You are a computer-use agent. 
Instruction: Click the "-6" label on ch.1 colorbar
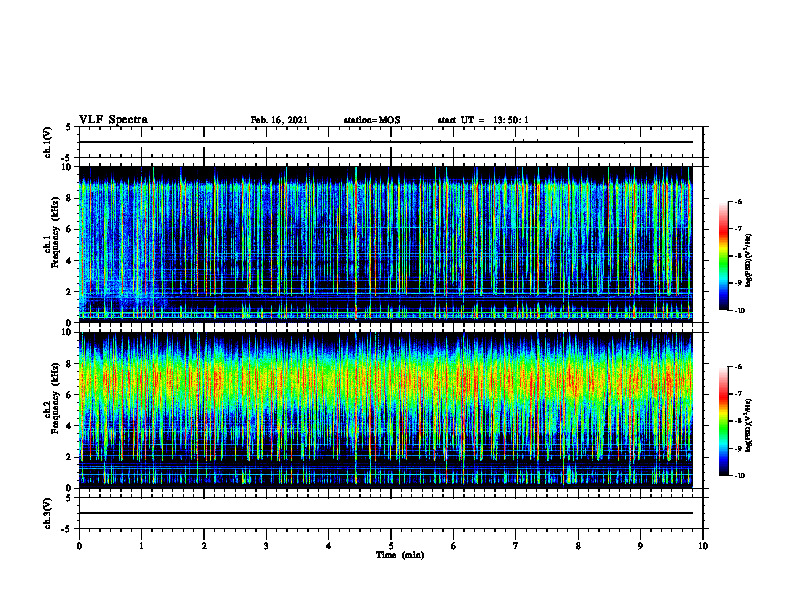coord(738,201)
